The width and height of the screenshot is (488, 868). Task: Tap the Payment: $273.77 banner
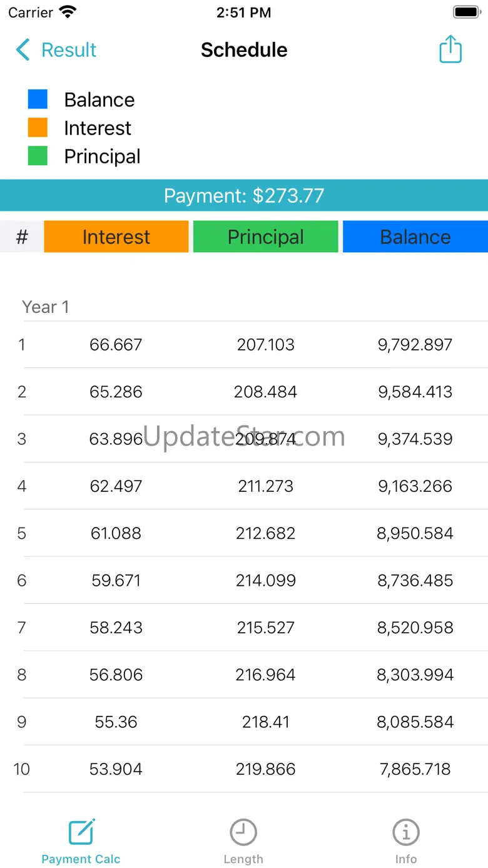(244, 196)
